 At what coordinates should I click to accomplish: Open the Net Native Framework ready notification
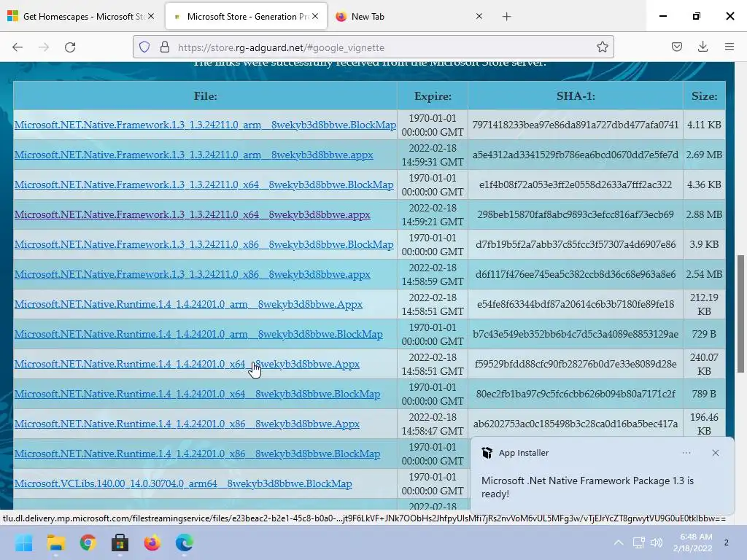pyautogui.click(x=602, y=476)
